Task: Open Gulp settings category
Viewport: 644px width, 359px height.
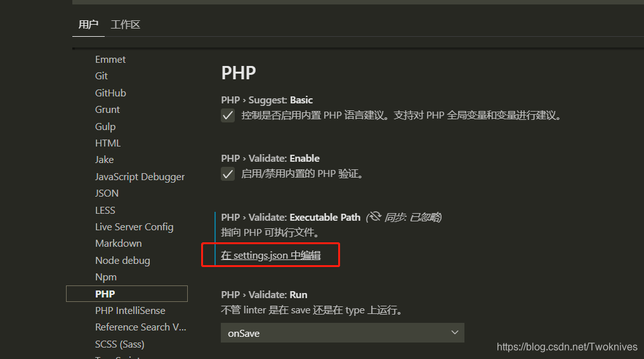Action: (x=105, y=126)
